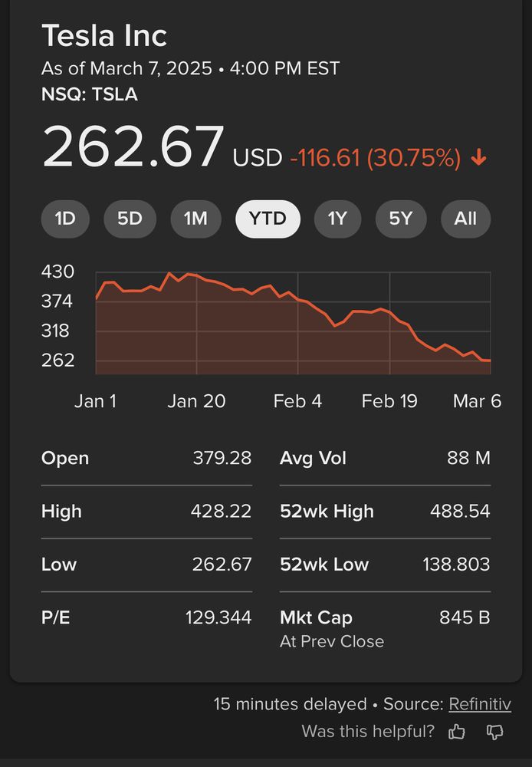Screen dimensions: 532x767
Task: Open the 1Y price history
Action: tap(337, 219)
